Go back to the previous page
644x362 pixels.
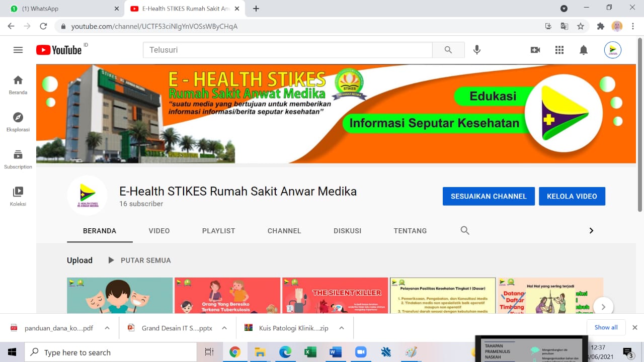tap(11, 26)
